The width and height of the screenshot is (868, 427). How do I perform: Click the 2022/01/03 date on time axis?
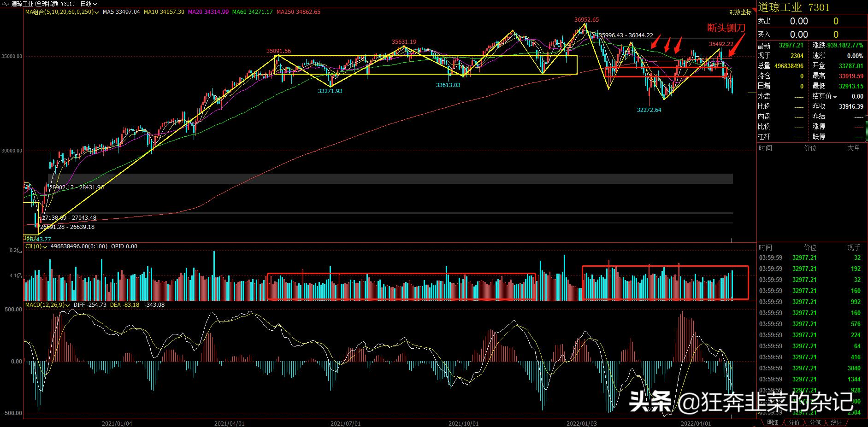click(581, 423)
